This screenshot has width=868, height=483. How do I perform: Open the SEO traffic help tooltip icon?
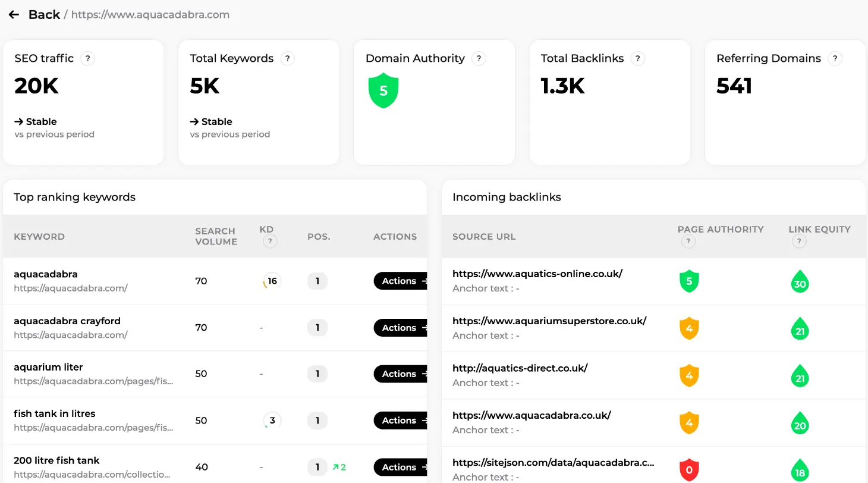tap(87, 58)
